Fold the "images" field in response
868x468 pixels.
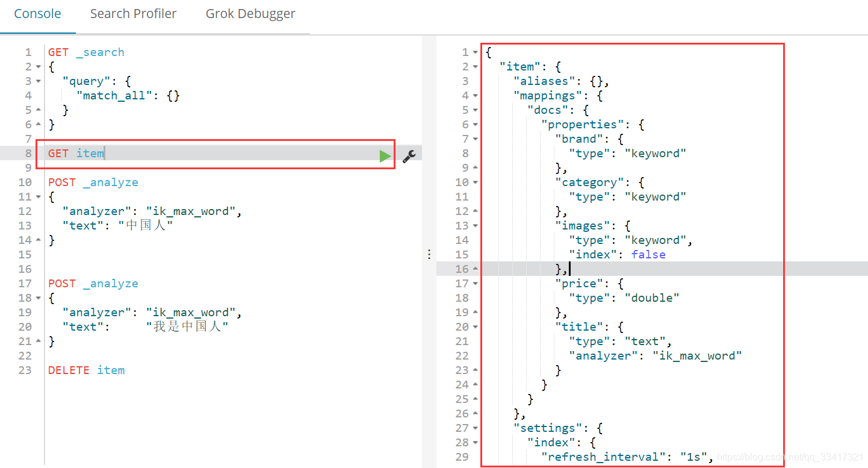coord(475,226)
